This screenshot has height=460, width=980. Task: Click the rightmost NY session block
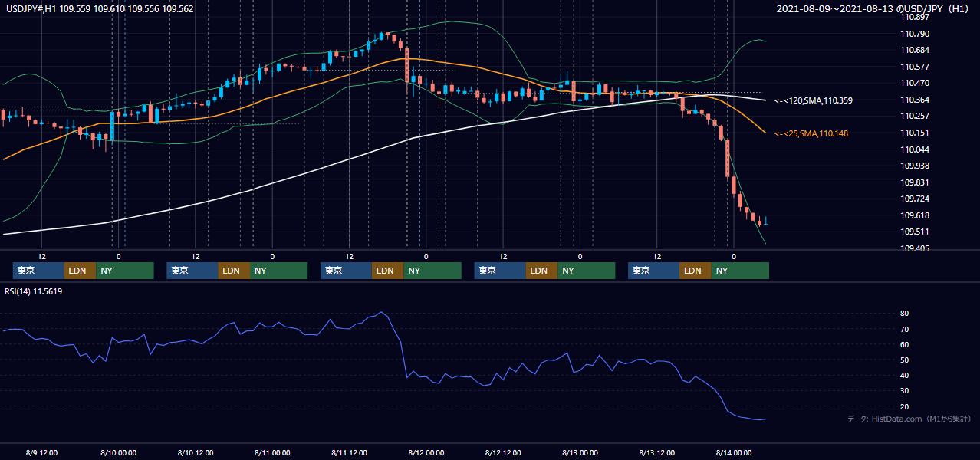[740, 271]
